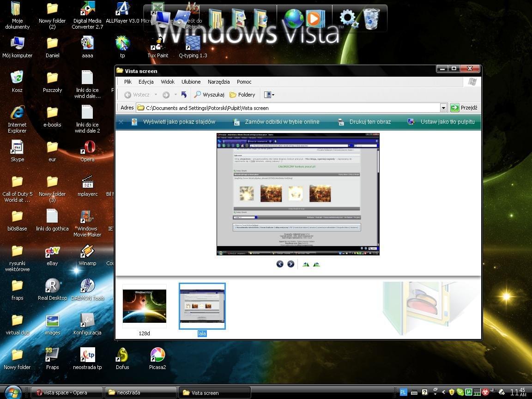Show next image in filmstrip

coord(291,264)
